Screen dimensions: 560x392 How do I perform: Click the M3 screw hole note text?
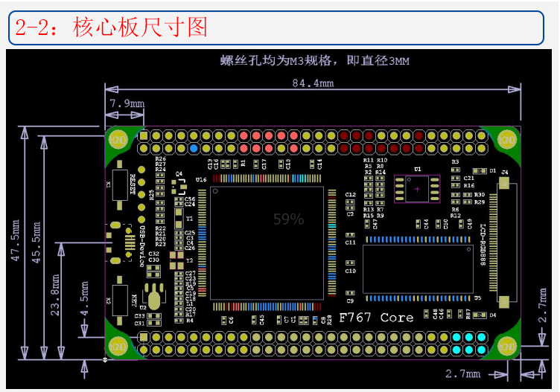click(x=314, y=60)
